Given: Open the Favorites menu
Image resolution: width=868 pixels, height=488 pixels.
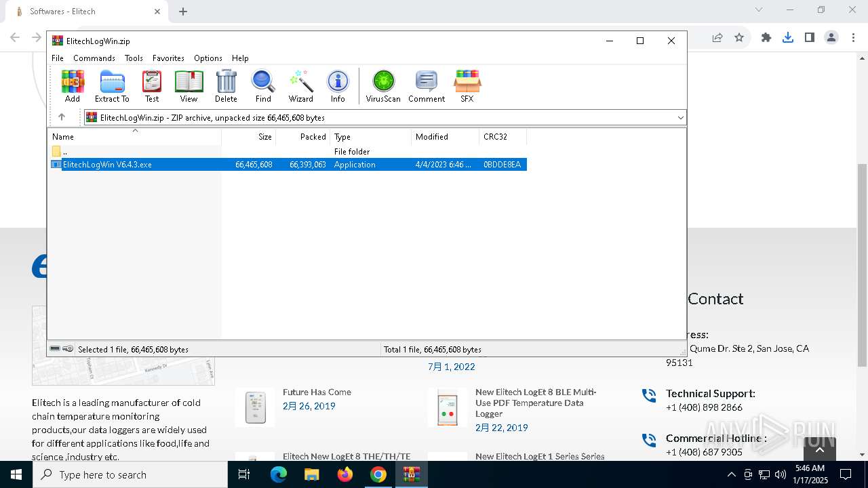Looking at the screenshot, I should click(x=168, y=58).
